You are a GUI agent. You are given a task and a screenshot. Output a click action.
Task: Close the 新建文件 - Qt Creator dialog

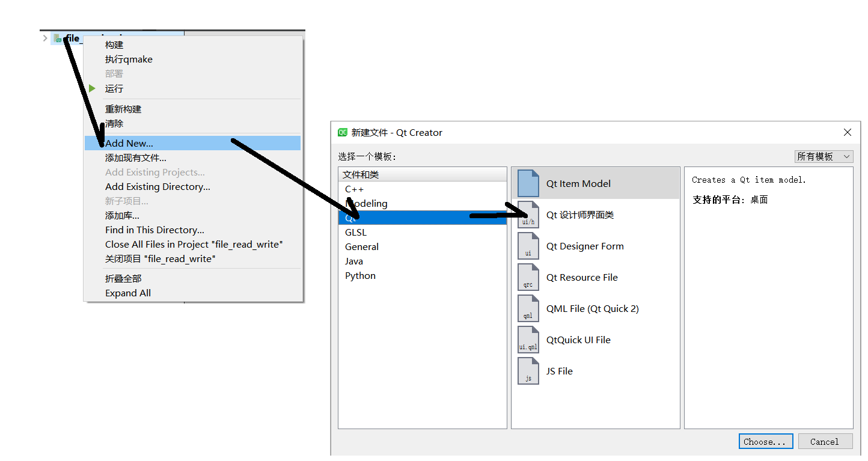click(848, 132)
